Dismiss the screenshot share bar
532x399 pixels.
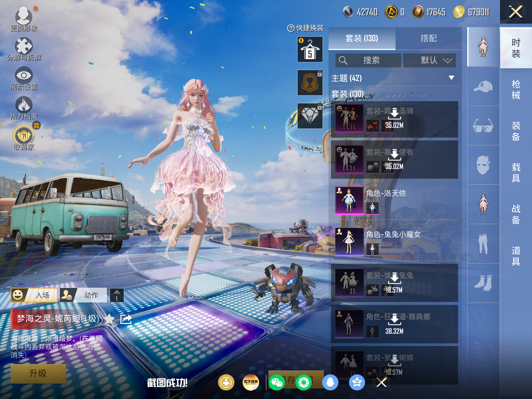point(382,382)
